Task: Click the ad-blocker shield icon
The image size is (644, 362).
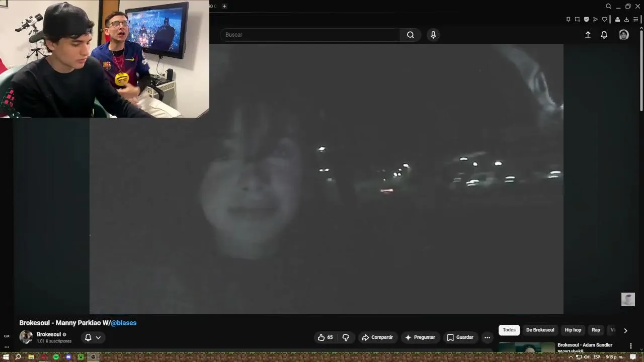Action: [x=586, y=20]
